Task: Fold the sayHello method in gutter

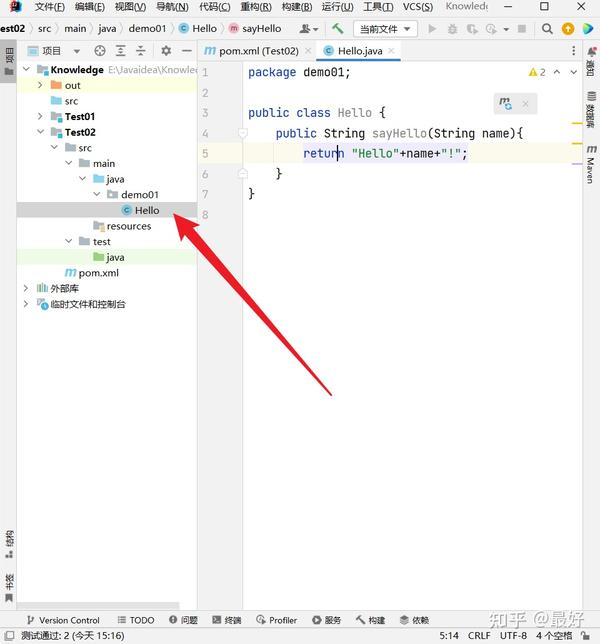Action: pos(243,133)
